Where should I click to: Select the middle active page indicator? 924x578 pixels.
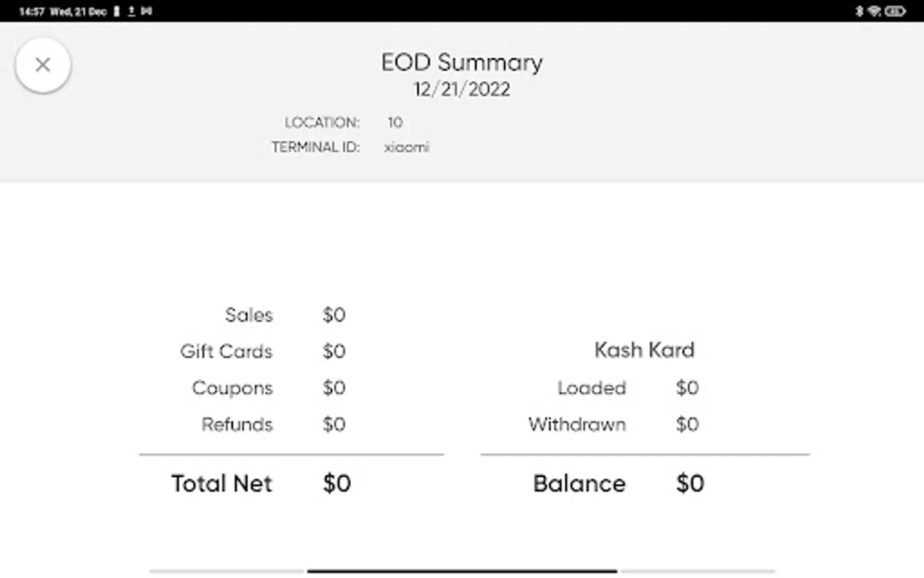click(x=462, y=570)
